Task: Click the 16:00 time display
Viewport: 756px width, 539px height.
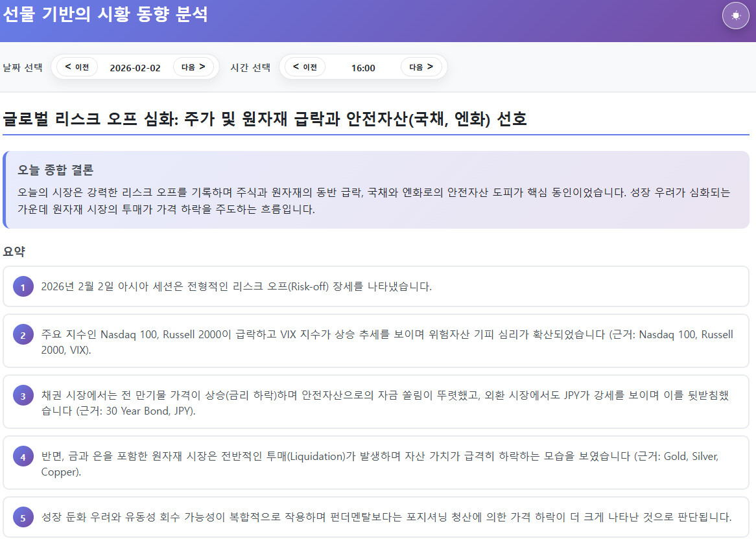Action: click(363, 67)
